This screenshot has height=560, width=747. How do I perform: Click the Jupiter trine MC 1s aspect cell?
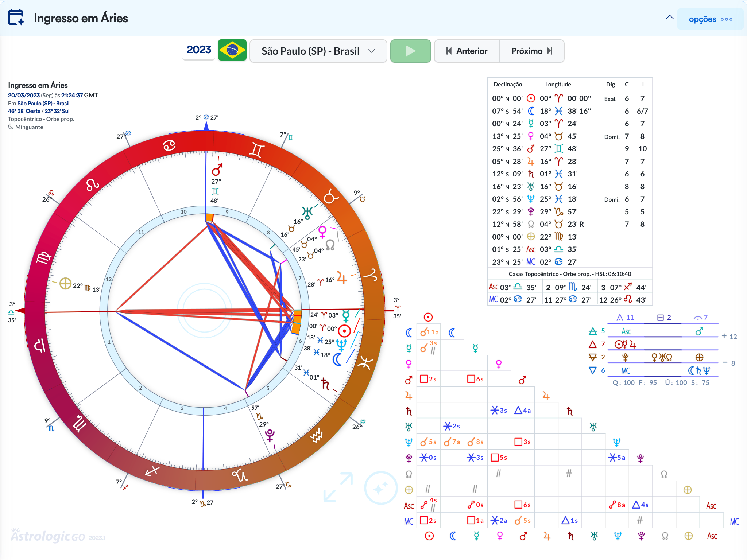[570, 521]
